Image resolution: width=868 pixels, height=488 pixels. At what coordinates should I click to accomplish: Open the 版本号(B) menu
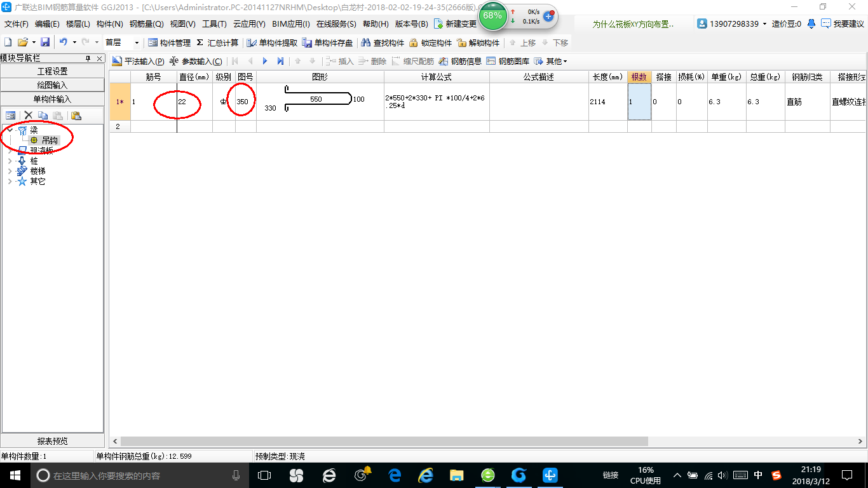coord(412,24)
